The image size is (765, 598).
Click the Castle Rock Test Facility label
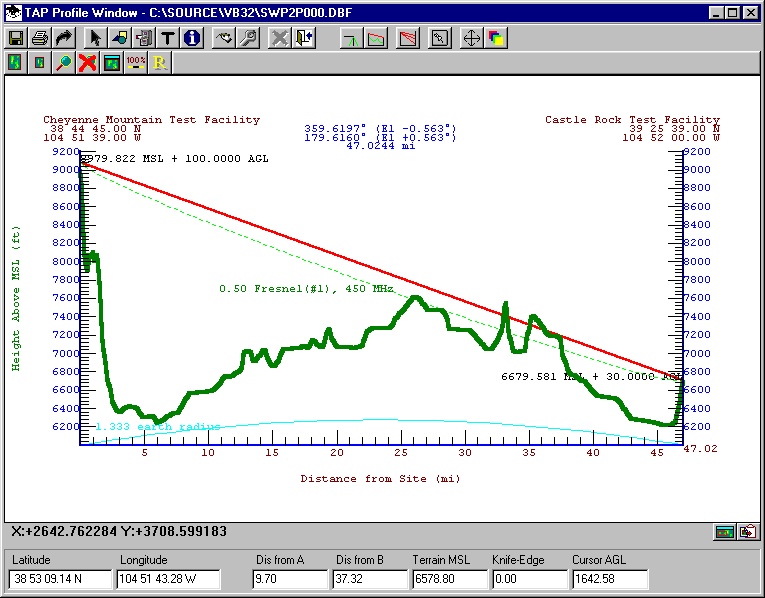[632, 120]
